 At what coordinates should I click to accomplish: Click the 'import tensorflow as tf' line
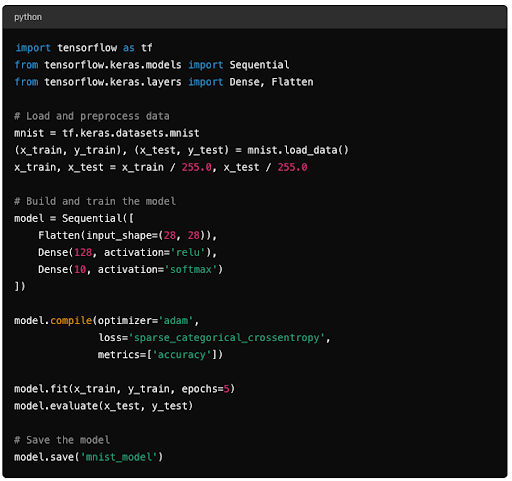[84, 48]
